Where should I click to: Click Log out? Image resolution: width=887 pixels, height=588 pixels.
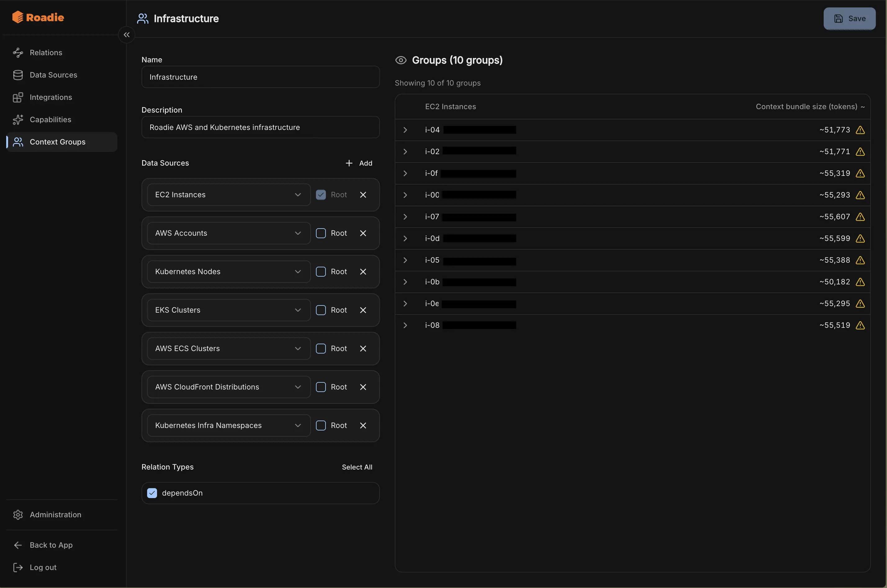point(61,567)
